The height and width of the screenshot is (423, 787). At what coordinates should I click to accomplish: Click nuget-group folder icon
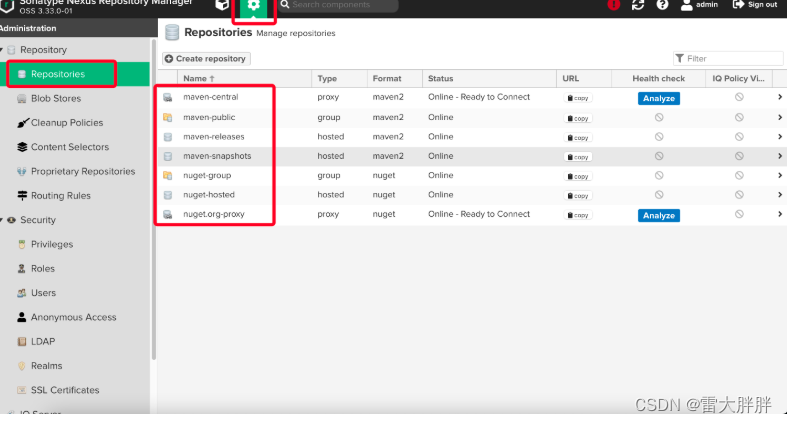pos(168,176)
